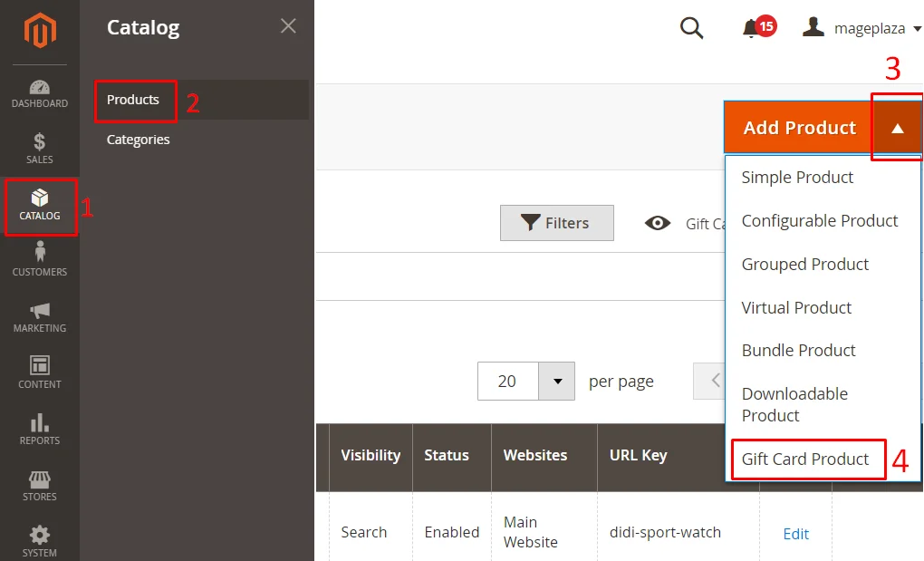Open the System menu
The height and width of the screenshot is (561, 924).
coord(40,541)
